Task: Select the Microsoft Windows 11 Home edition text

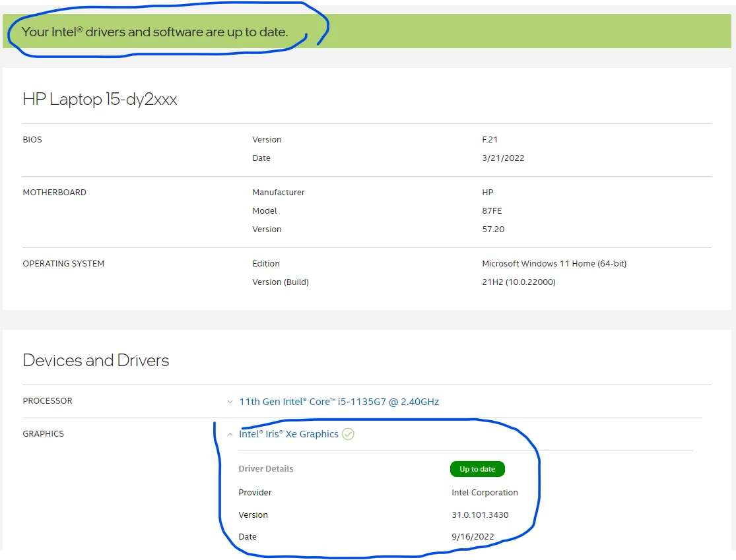Action: coord(554,264)
